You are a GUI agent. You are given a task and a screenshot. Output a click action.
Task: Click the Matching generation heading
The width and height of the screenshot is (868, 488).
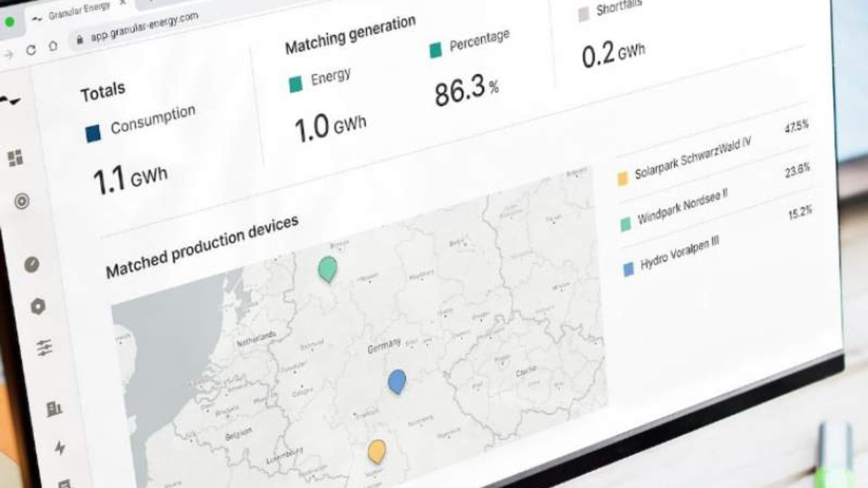[350, 34]
